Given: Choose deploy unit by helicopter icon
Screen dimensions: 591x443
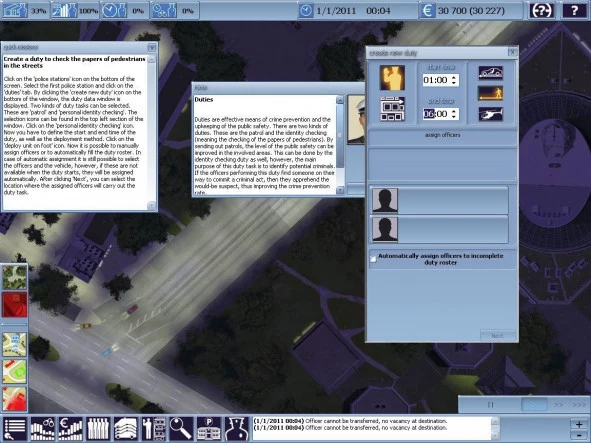Looking at the screenshot, I should [x=490, y=114].
